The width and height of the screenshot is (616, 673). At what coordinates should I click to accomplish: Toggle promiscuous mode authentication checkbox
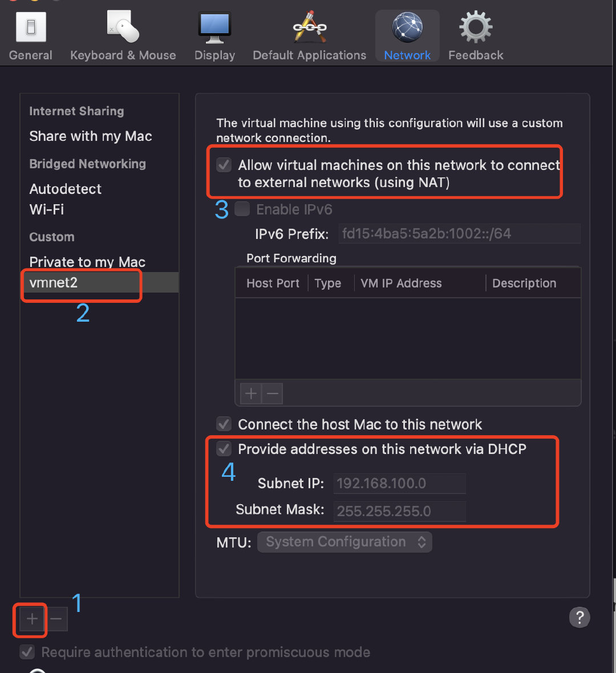coord(27,652)
